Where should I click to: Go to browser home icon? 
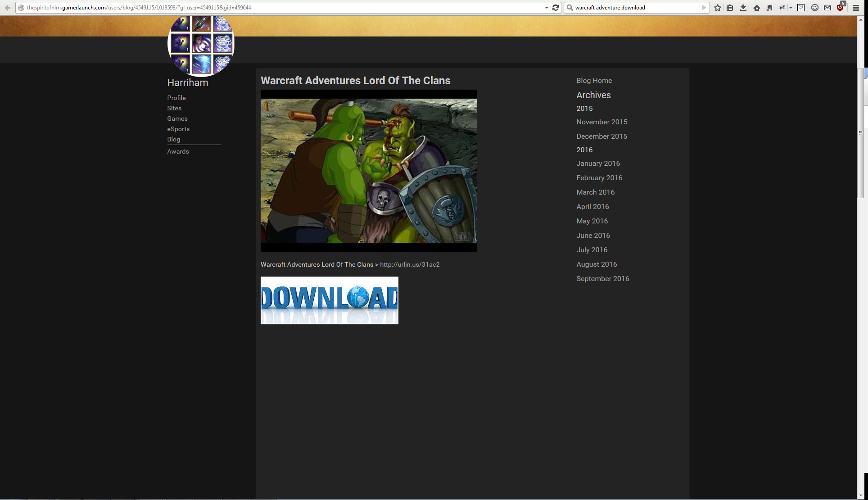pyautogui.click(x=757, y=8)
